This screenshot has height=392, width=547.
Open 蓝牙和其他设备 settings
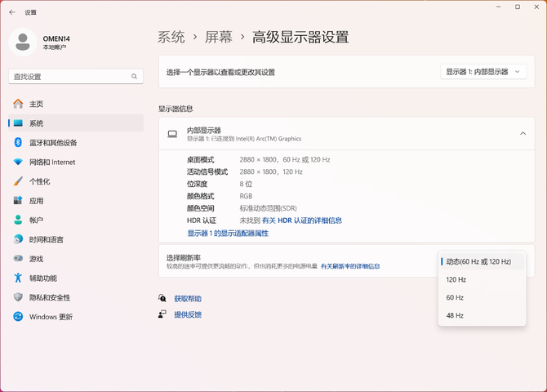[x=76, y=142]
